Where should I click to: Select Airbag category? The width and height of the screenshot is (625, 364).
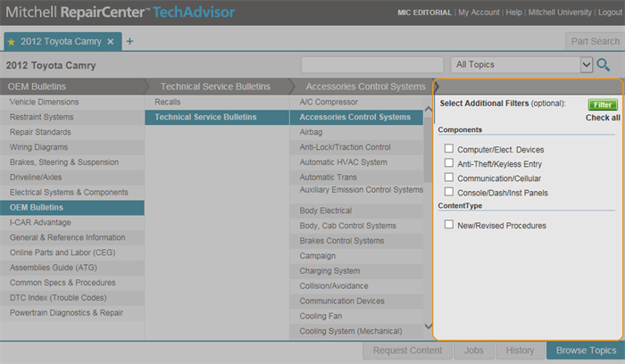(x=356, y=132)
